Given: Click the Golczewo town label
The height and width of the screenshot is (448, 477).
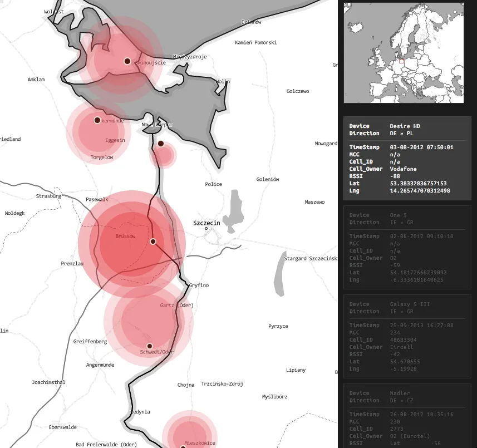Looking at the screenshot, I should (x=298, y=91).
